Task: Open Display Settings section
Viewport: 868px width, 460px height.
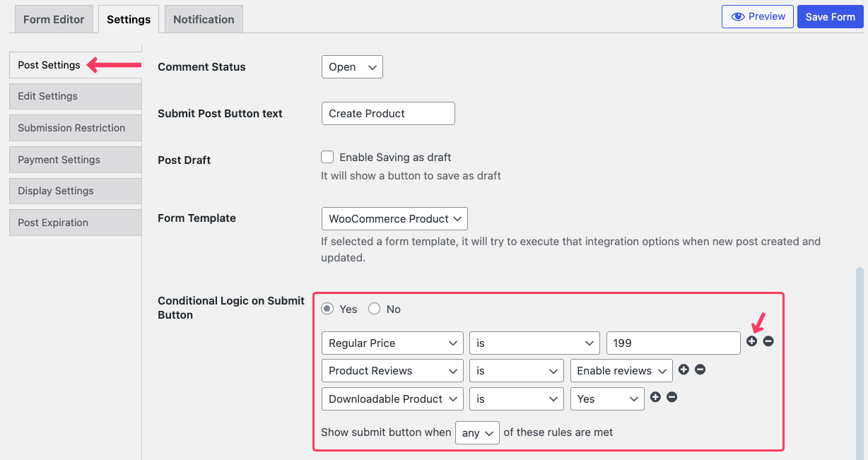Action: click(75, 191)
